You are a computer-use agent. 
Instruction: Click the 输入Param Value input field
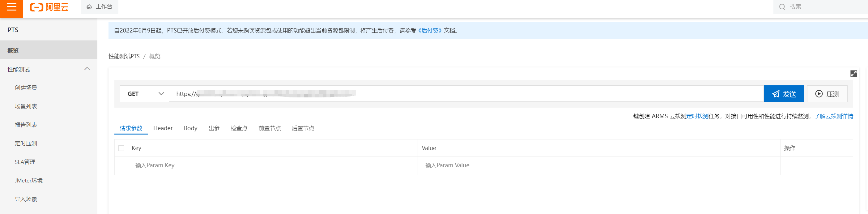[599, 165]
